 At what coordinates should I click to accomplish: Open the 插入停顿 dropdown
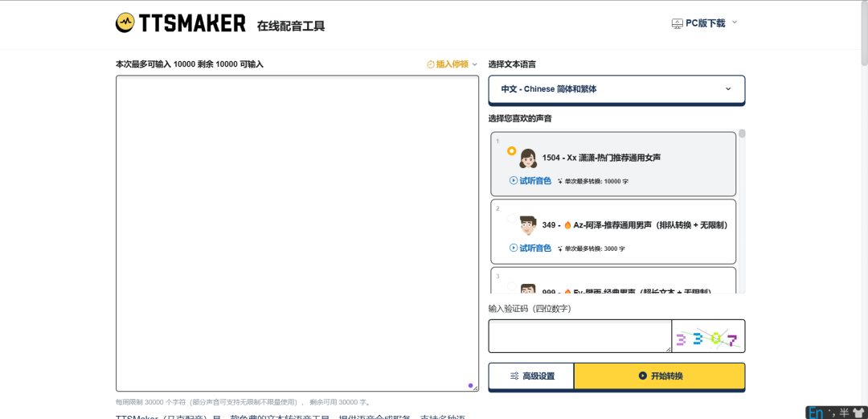pos(452,64)
